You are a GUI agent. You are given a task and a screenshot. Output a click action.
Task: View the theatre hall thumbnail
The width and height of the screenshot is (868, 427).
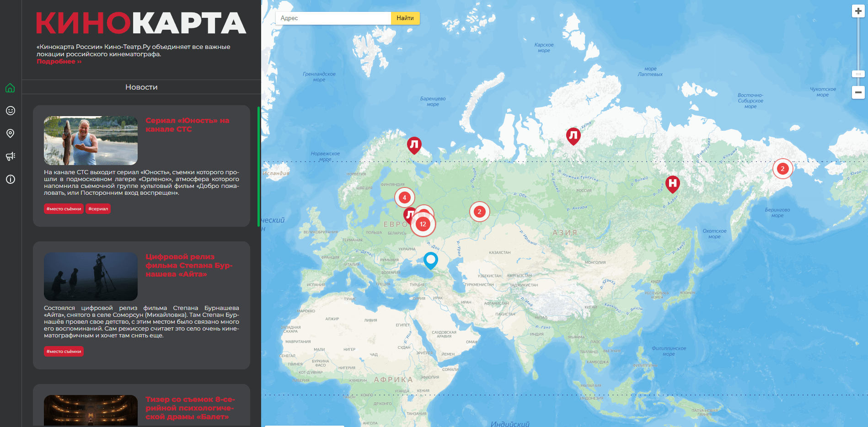pos(91,411)
